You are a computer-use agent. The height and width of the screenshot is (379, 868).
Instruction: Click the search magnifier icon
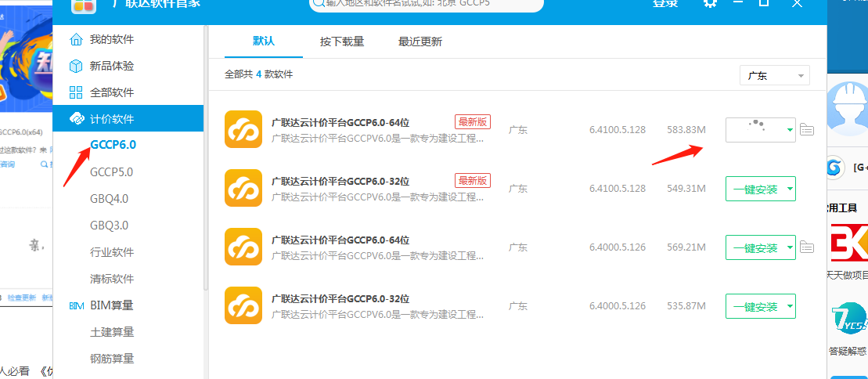tap(319, 3)
